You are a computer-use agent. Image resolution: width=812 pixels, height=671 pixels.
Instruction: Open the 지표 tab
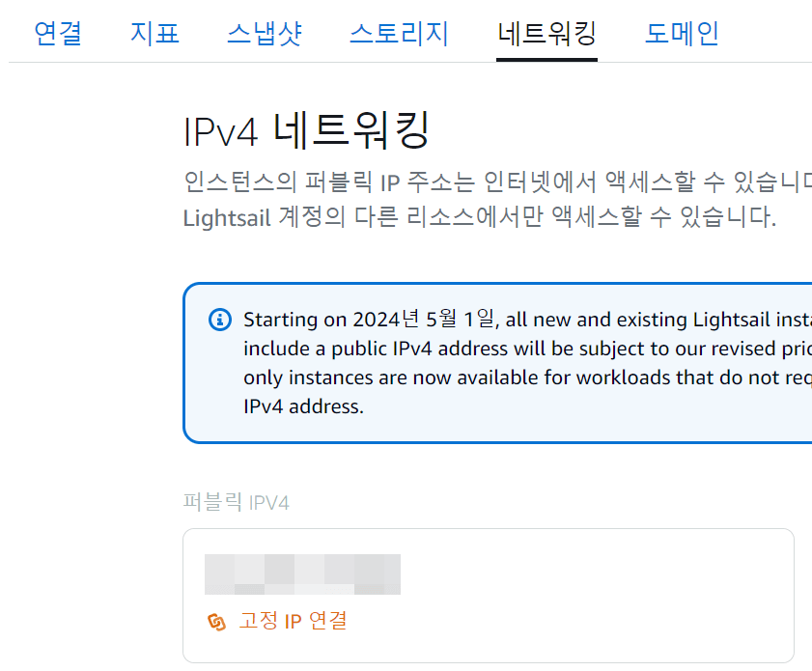click(x=154, y=32)
